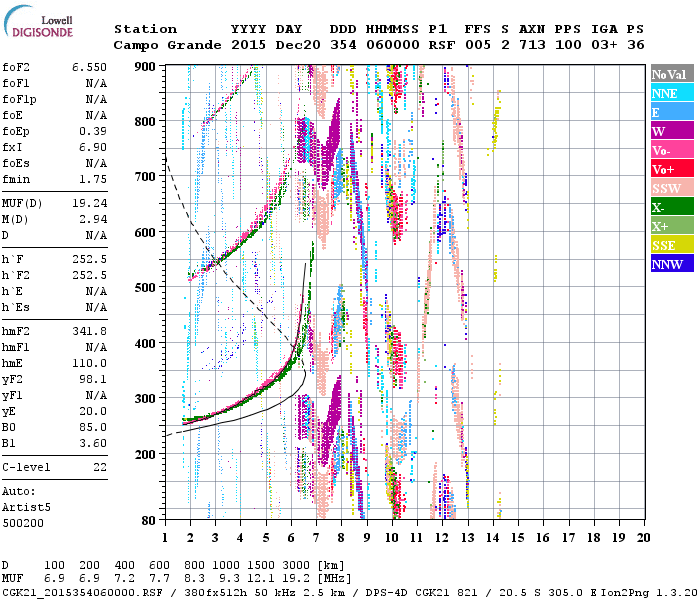Click the foF1 label
Viewport: 700px width, 600px height.
pos(16,83)
